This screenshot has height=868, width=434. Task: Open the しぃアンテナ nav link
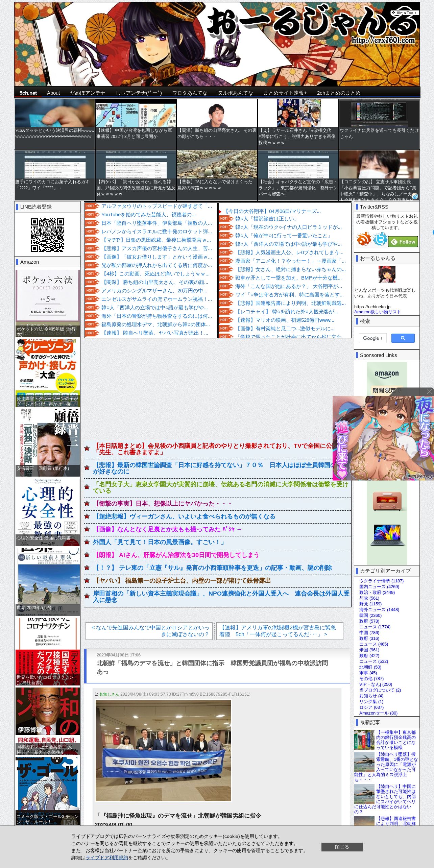coord(139,93)
